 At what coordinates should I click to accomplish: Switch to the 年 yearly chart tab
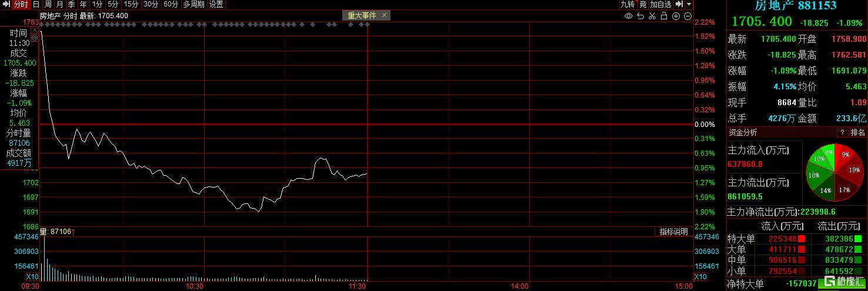coord(83,4)
